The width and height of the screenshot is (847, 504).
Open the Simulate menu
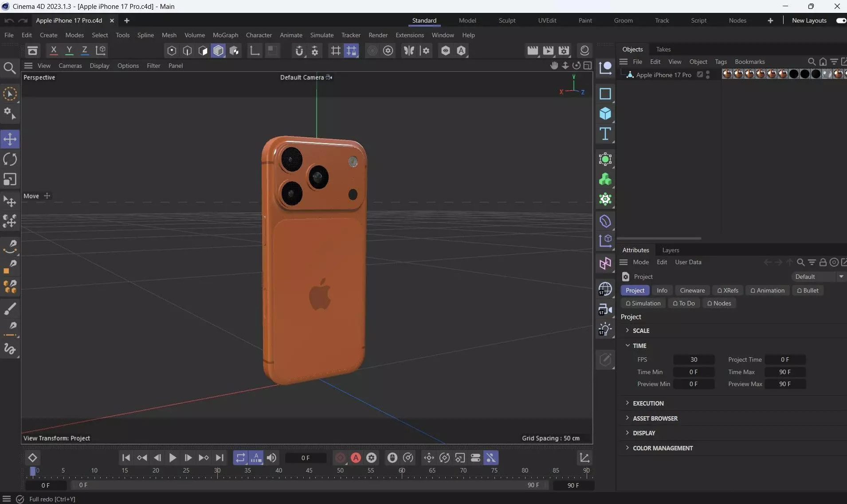pyautogui.click(x=322, y=35)
